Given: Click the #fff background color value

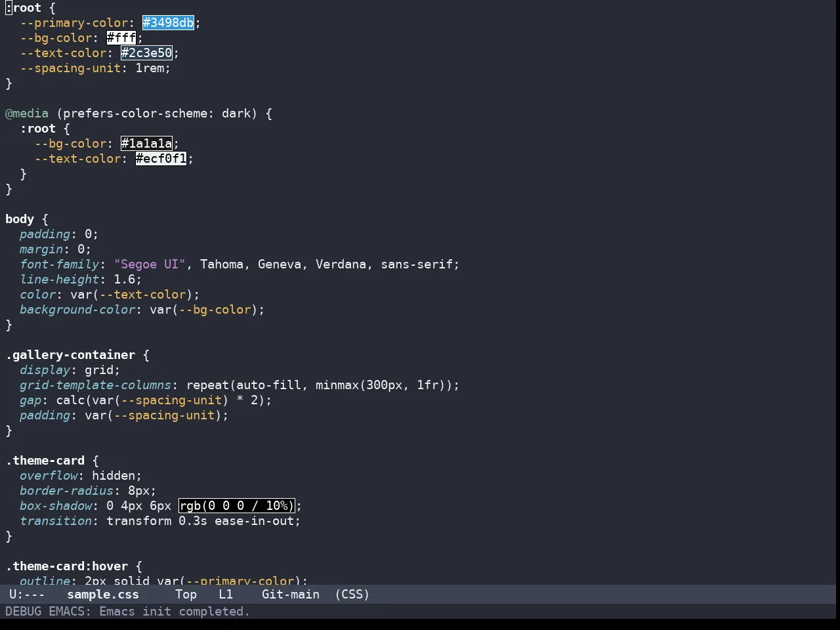Looking at the screenshot, I should [x=121, y=38].
